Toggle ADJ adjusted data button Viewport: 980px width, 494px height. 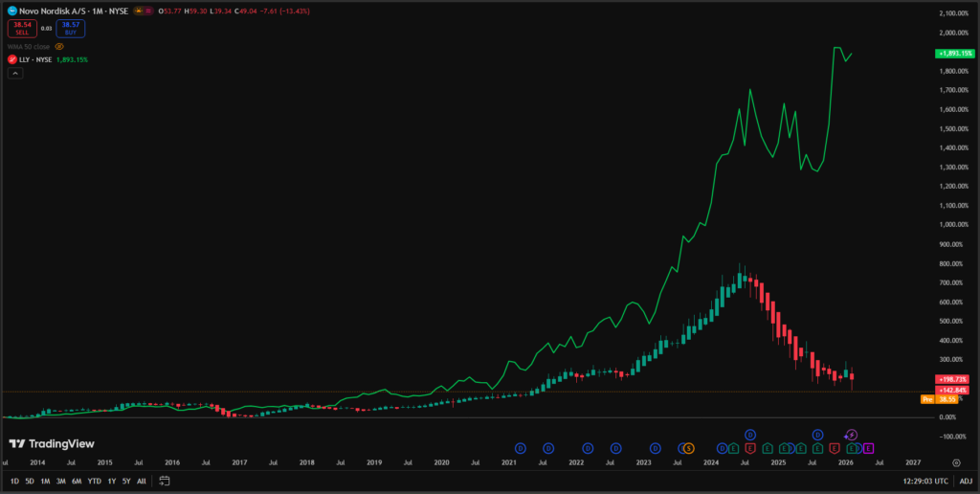[966, 481]
